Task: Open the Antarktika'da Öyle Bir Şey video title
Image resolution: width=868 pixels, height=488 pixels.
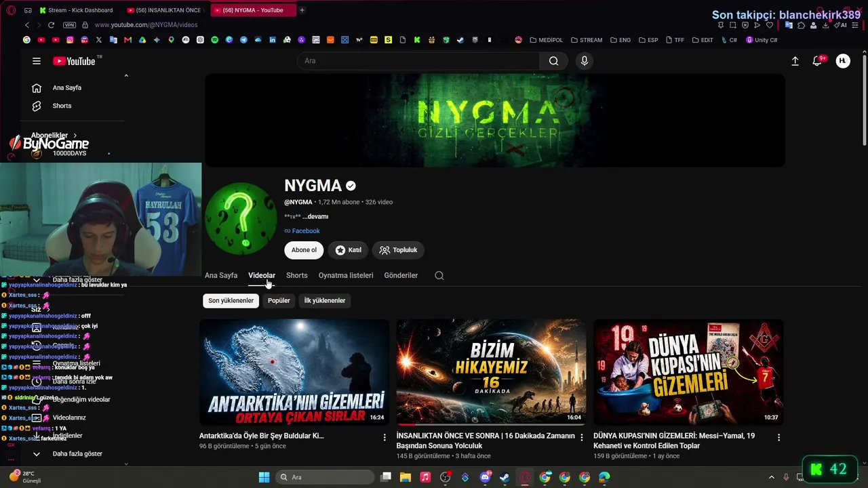Action: [262, 436]
